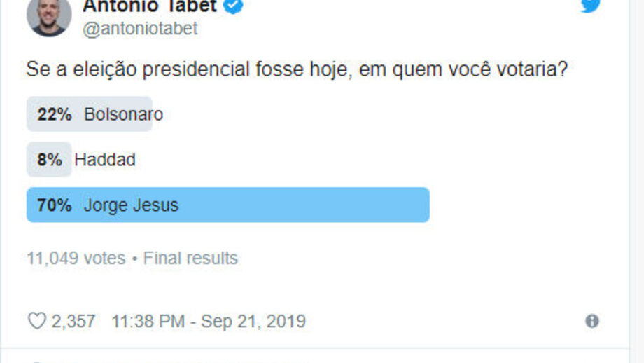Click the 11,049 votes count
Image resolution: width=644 pixels, height=363 pixels.
(x=76, y=258)
